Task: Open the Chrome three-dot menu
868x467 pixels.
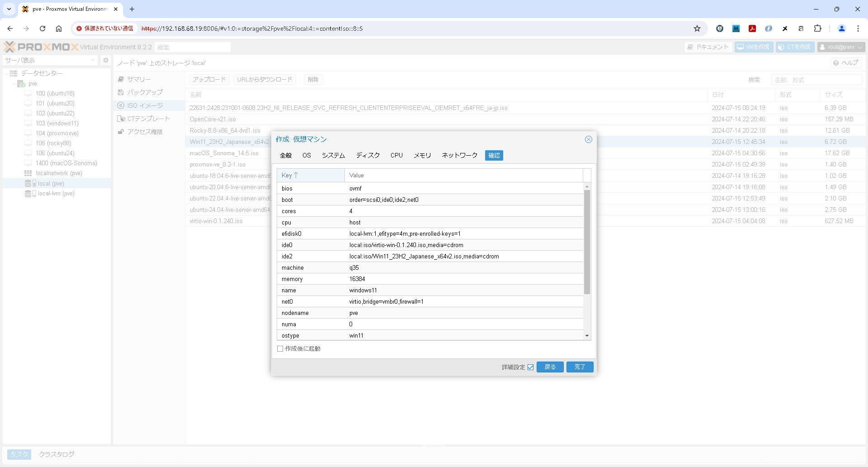Action: [x=858, y=29]
